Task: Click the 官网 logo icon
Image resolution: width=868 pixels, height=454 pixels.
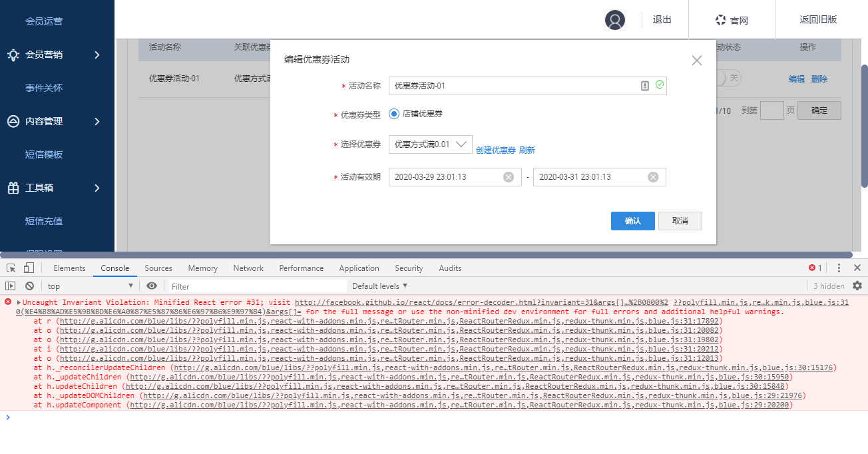Action: [x=720, y=20]
